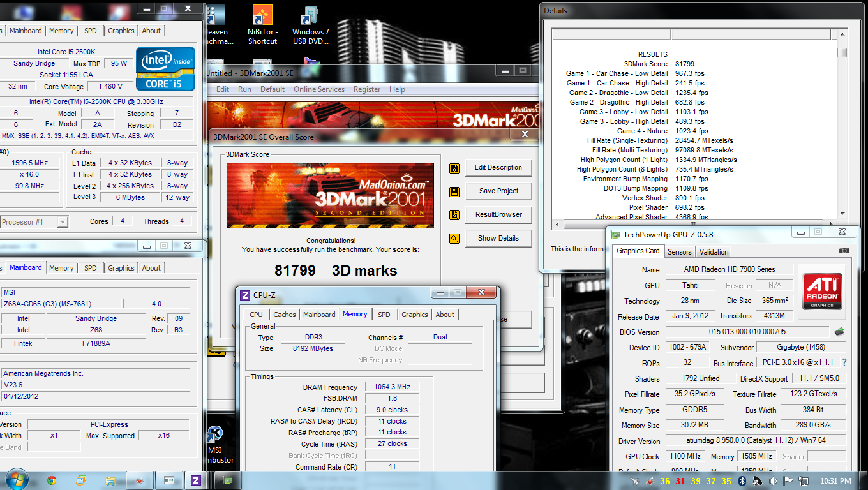Select the About tab in the CPU-Z Memory window
Screen dimensions: 868x490
pos(445,315)
